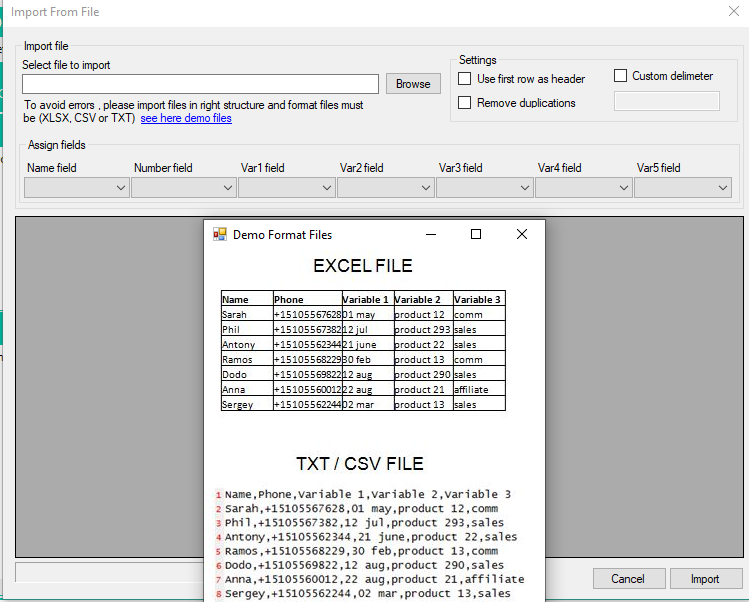Open the Var4 field dropdown

[x=583, y=187]
